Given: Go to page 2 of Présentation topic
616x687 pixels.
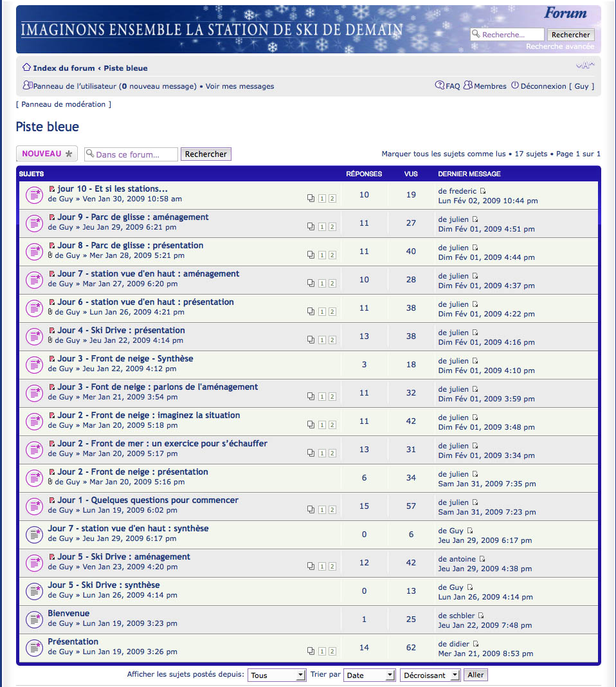Looking at the screenshot, I should [x=332, y=652].
